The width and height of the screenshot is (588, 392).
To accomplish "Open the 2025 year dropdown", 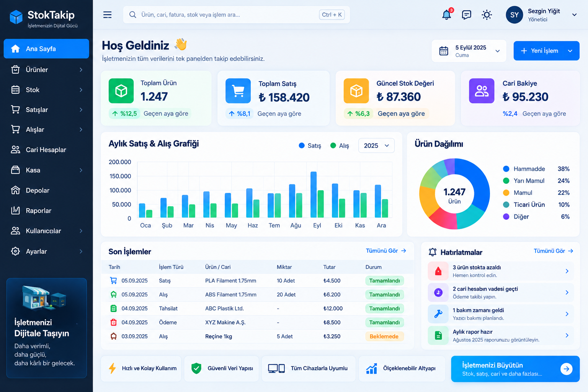I will [x=376, y=145].
